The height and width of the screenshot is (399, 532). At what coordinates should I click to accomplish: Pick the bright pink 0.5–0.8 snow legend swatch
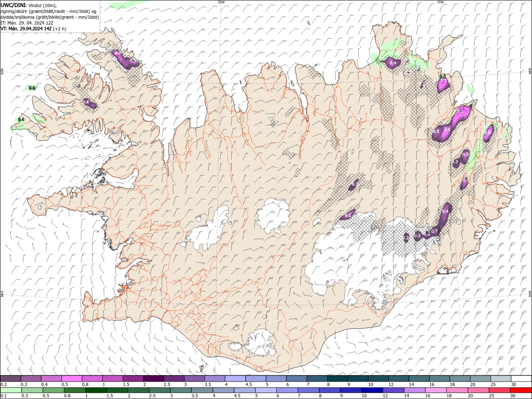(72, 379)
